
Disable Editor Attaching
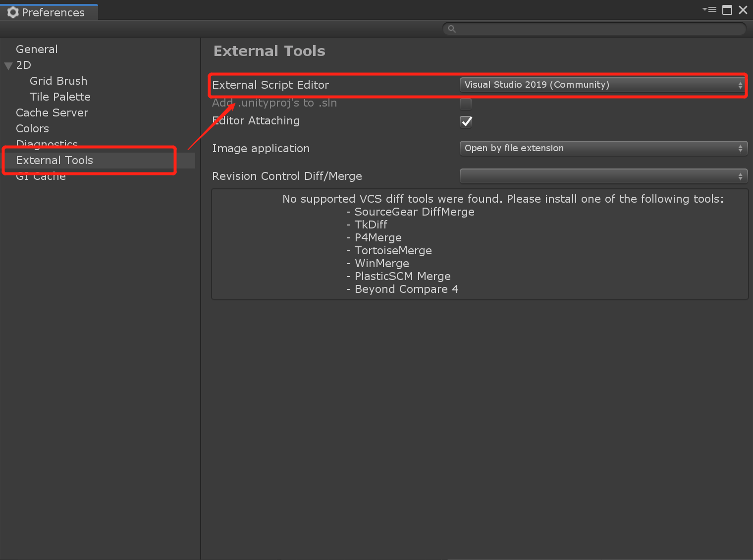click(x=465, y=121)
